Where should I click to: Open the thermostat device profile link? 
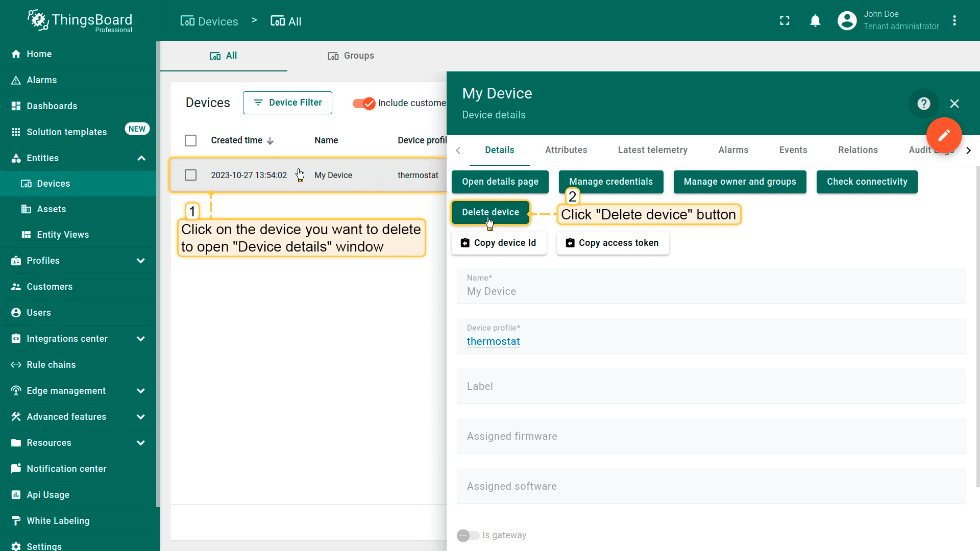click(x=493, y=342)
